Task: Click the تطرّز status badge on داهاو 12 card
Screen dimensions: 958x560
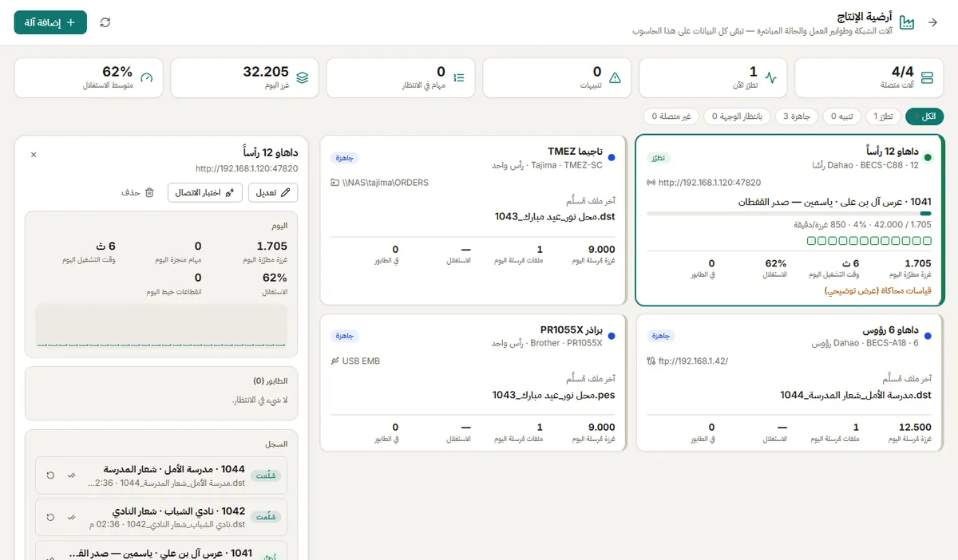Action: click(659, 158)
